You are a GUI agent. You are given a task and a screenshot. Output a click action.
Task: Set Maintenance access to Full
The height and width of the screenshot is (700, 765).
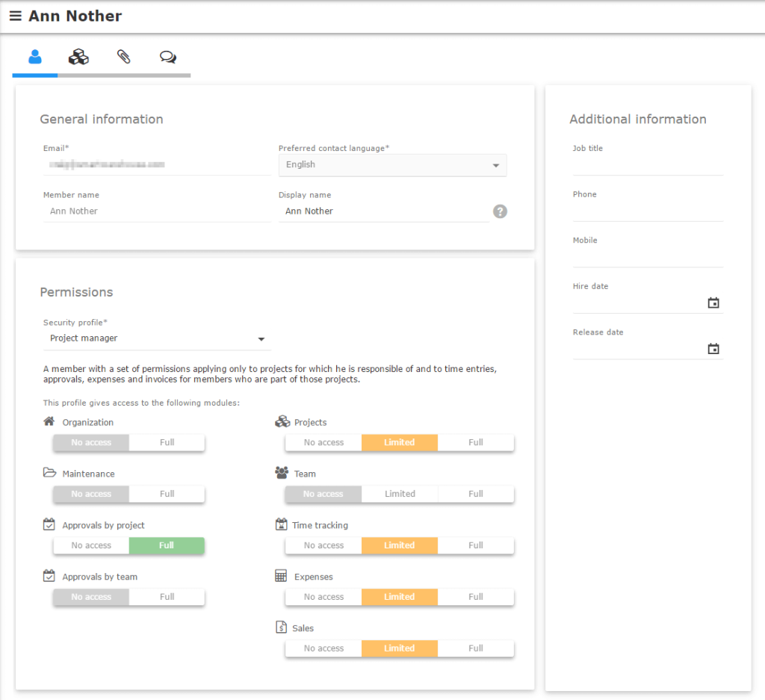[x=167, y=494]
